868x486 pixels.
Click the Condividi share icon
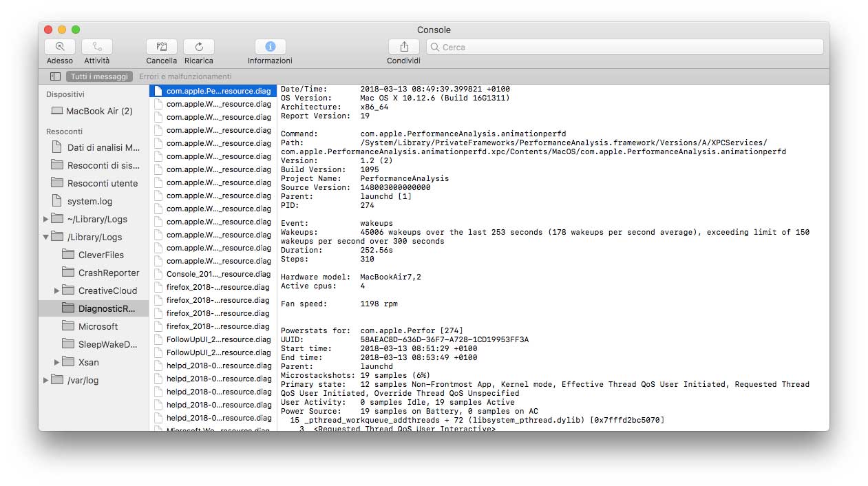pyautogui.click(x=404, y=47)
